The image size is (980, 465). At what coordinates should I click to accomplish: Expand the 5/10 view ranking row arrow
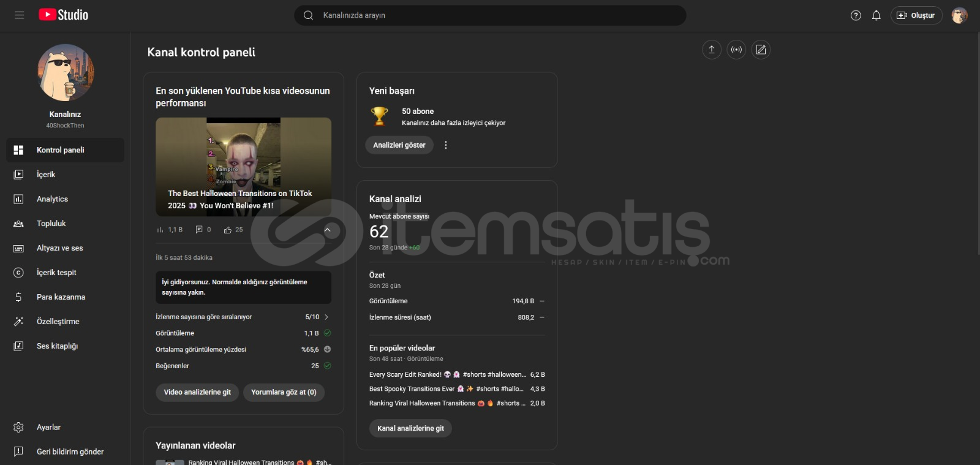[326, 317]
